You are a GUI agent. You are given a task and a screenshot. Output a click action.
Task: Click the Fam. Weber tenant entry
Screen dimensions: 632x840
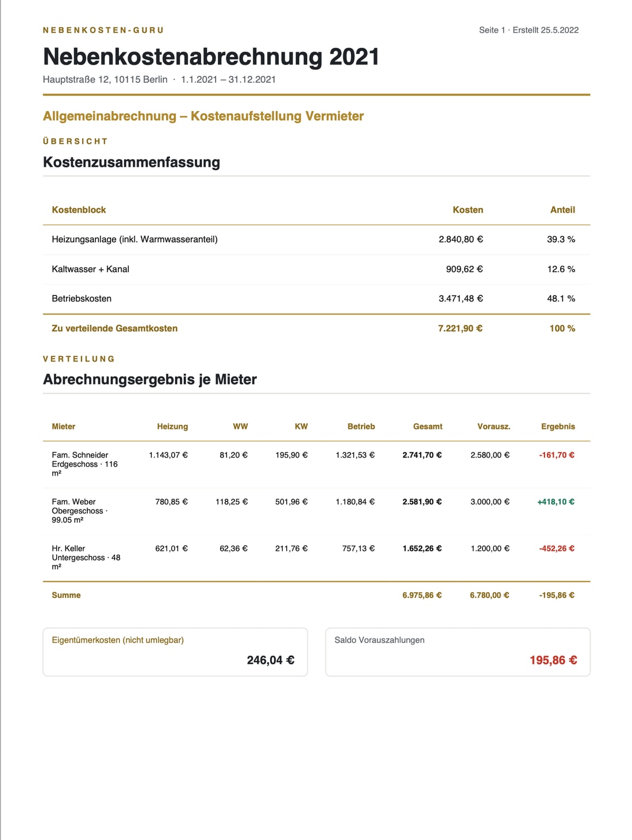point(80,511)
